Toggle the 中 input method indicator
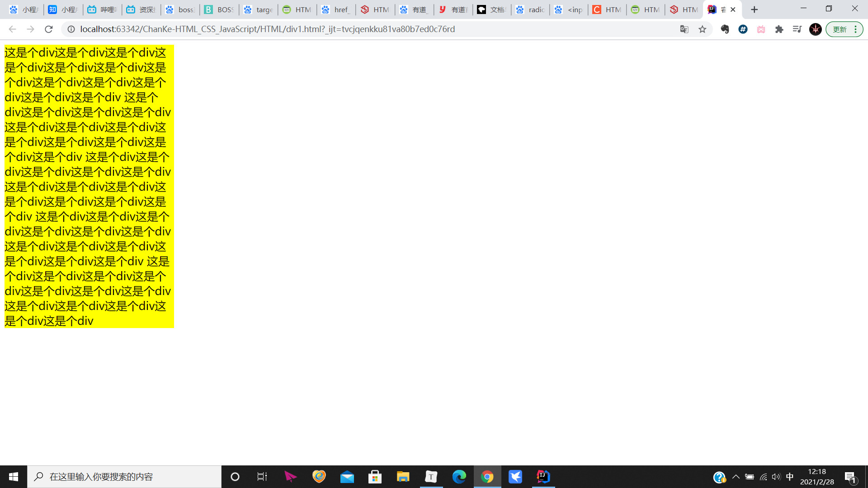Image resolution: width=868 pixels, height=488 pixels. (x=790, y=477)
